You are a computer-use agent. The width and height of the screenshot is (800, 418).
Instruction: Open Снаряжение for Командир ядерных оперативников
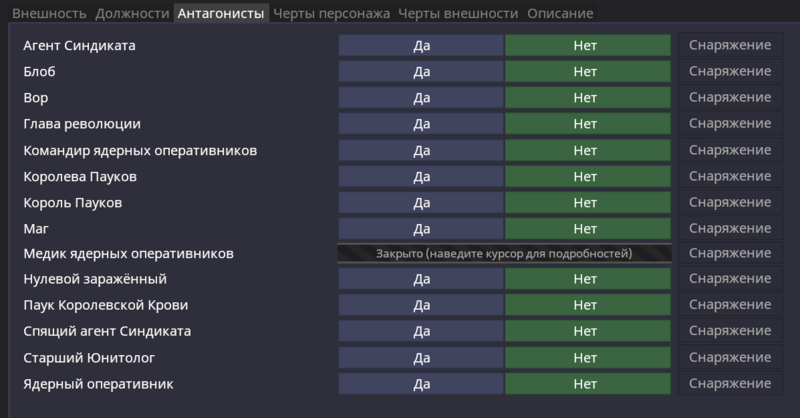pyautogui.click(x=730, y=150)
